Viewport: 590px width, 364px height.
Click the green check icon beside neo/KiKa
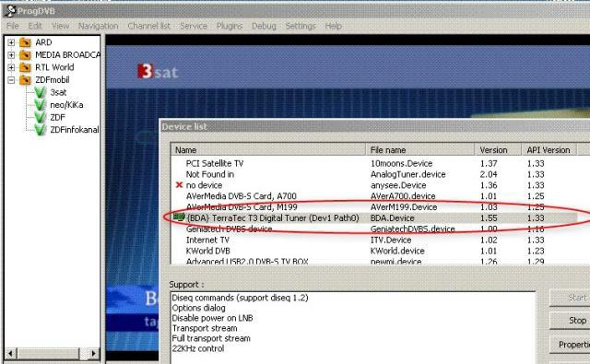click(x=40, y=105)
